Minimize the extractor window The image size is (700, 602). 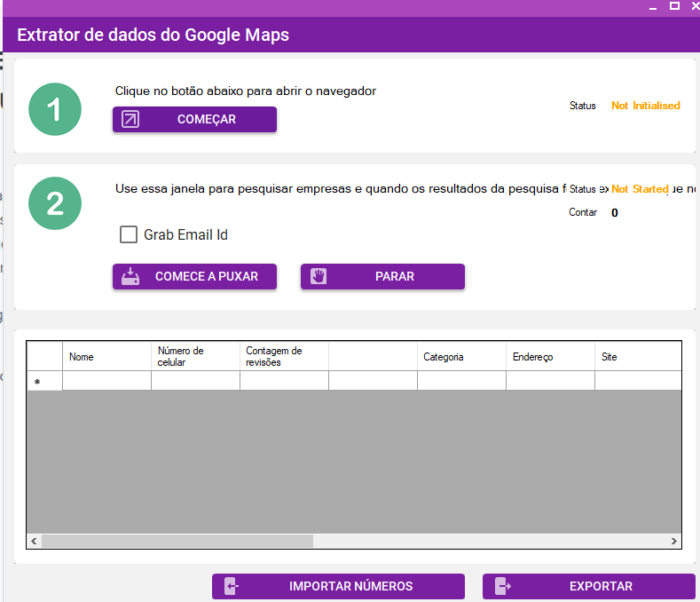point(653,6)
